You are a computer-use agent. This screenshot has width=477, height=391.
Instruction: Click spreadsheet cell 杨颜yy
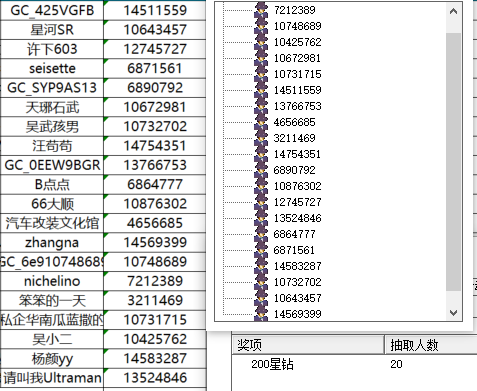[x=52, y=358]
